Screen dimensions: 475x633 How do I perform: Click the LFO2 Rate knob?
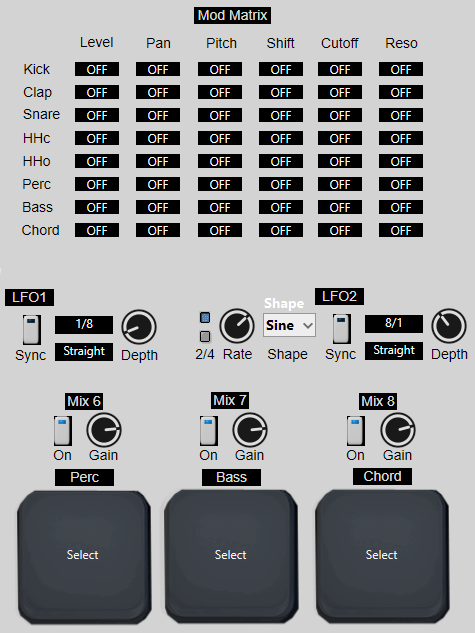(237, 326)
